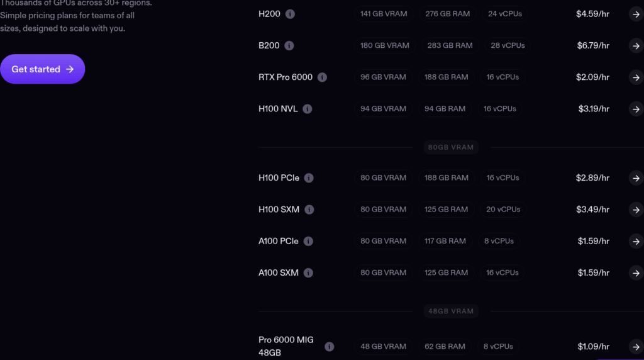
Task: Open info icon next to H200
Action: click(x=290, y=14)
